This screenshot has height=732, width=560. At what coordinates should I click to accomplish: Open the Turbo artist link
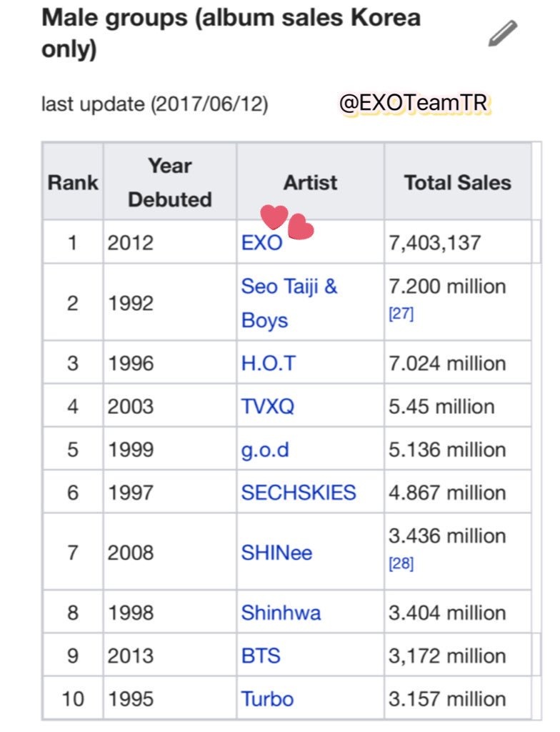tap(267, 698)
